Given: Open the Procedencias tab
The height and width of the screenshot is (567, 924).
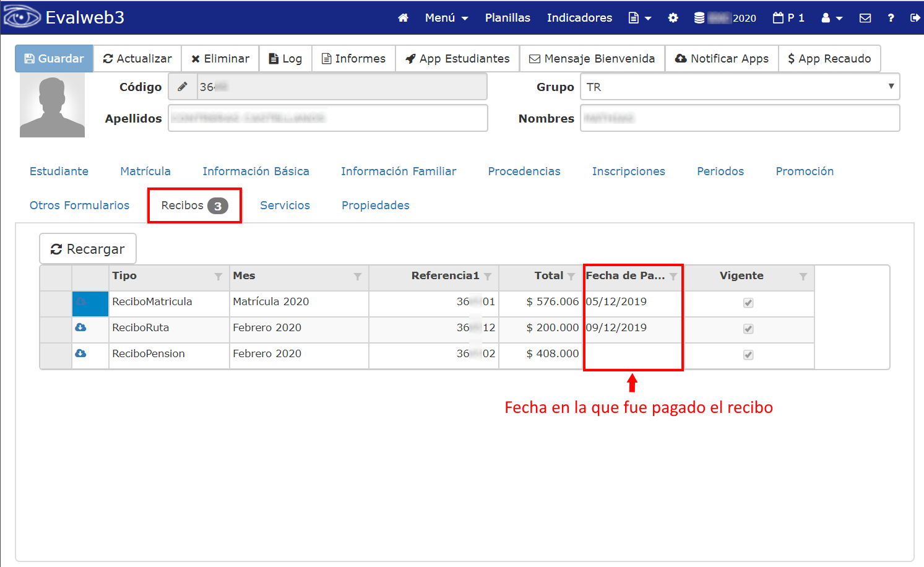Looking at the screenshot, I should click(524, 171).
